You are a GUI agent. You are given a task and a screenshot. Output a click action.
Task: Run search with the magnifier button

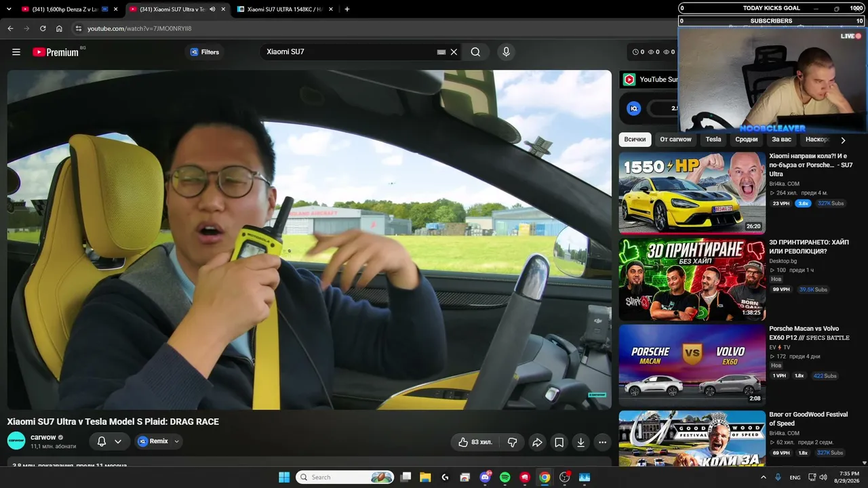(475, 52)
